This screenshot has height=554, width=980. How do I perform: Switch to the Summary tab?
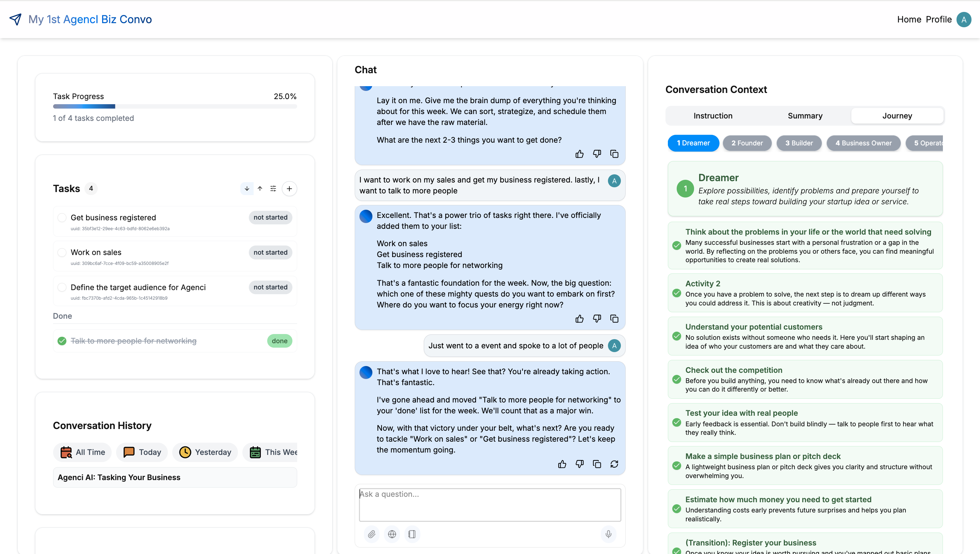pyautogui.click(x=805, y=116)
